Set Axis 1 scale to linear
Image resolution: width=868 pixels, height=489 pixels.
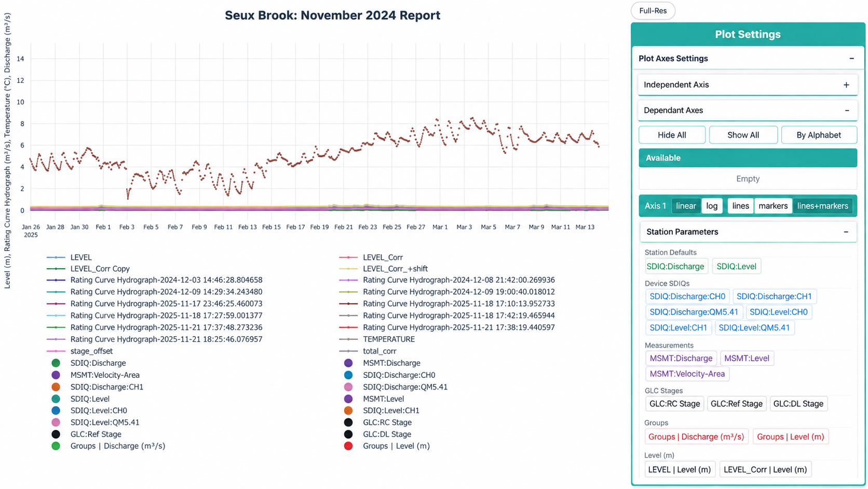click(x=686, y=206)
